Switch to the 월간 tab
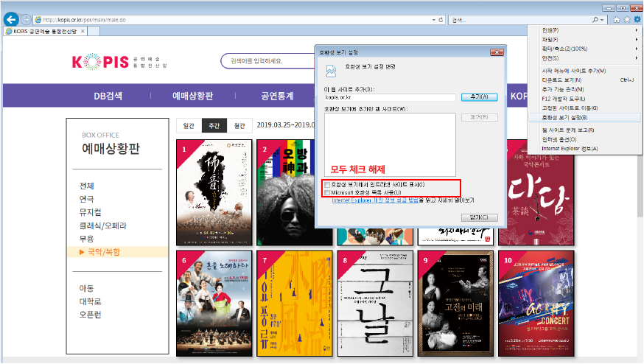 coord(240,126)
